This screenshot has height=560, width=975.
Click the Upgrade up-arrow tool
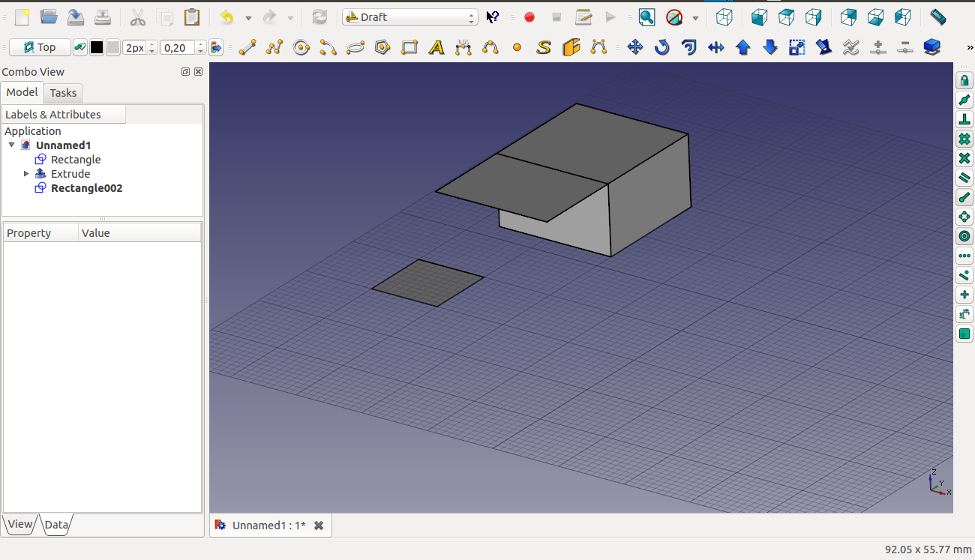[742, 48]
